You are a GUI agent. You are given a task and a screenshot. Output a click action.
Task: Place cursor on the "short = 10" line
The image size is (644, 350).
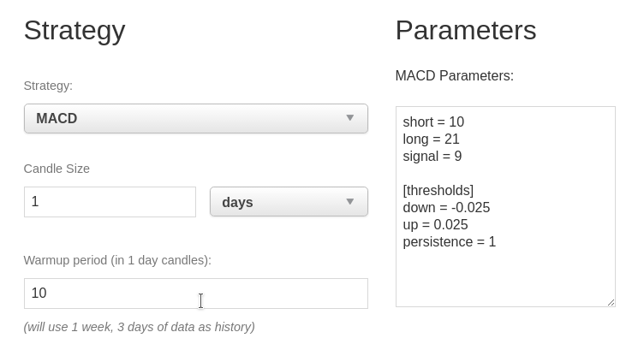tap(433, 122)
